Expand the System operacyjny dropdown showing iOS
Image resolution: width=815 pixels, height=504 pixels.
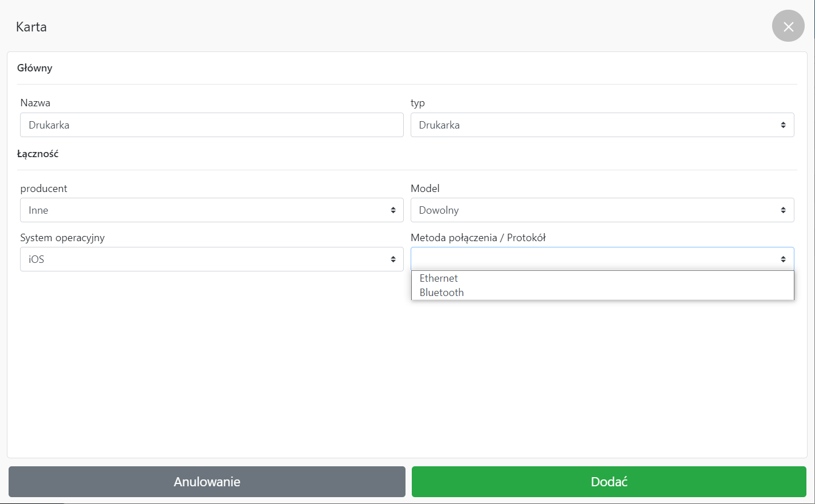pos(212,259)
